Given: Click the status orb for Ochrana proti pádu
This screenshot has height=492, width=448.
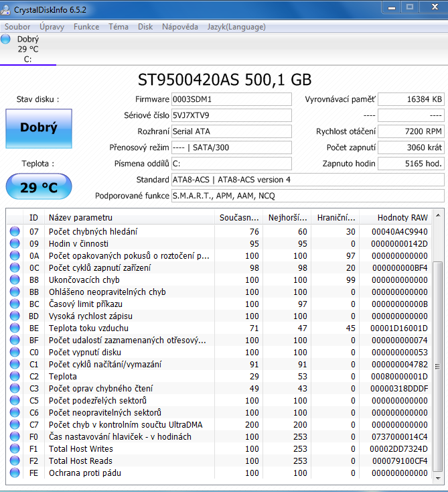Looking at the screenshot, I should tap(15, 473).
